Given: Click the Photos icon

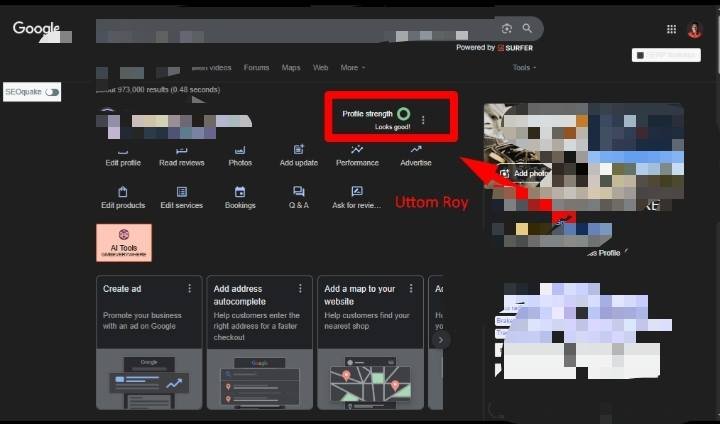Looking at the screenshot, I should (x=240, y=154).
